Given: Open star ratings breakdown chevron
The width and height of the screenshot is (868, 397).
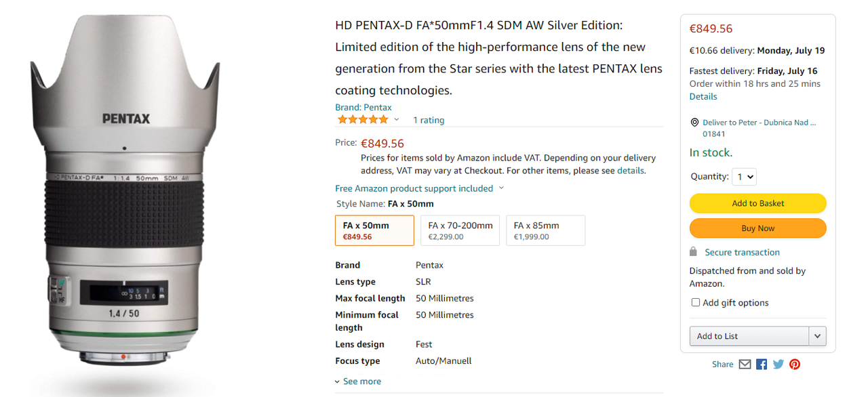Looking at the screenshot, I should click(397, 120).
